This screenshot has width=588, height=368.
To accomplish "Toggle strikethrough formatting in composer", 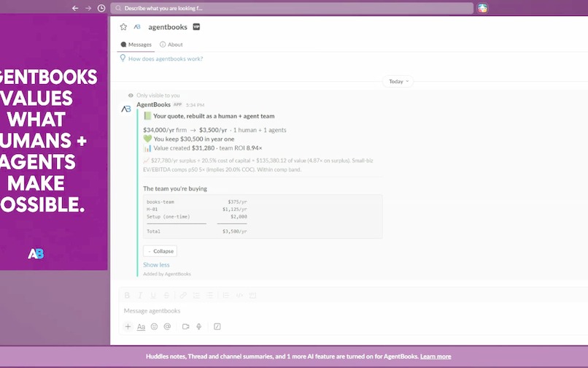I will [x=166, y=296].
